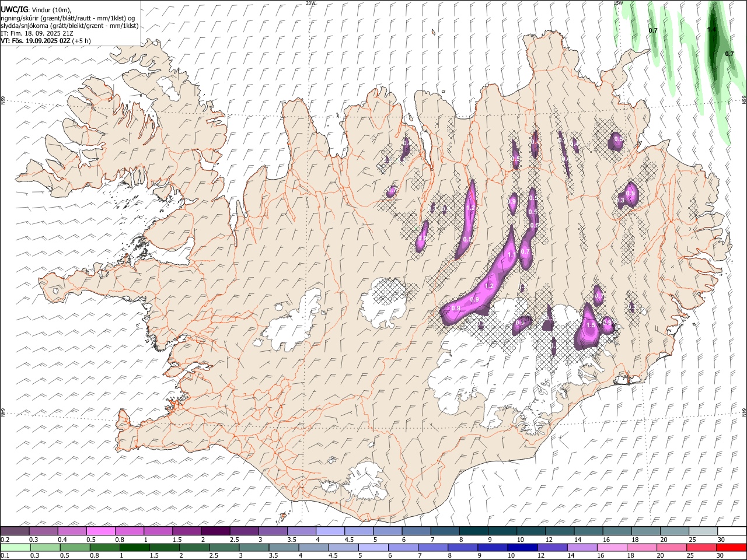The height and width of the screenshot is (560, 747).
Task: Click the 1.4 precipitation value offshore northeast
Action: click(x=711, y=29)
